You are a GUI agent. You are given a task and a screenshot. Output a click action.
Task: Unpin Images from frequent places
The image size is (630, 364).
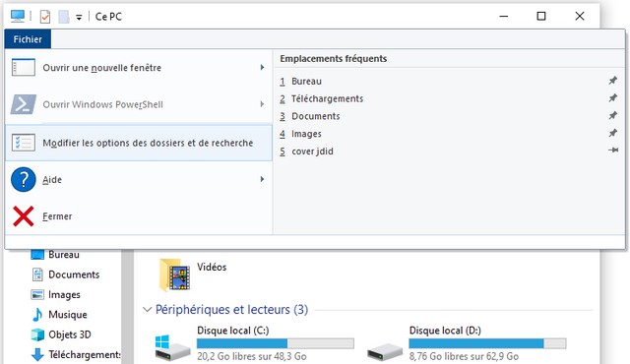coord(612,133)
